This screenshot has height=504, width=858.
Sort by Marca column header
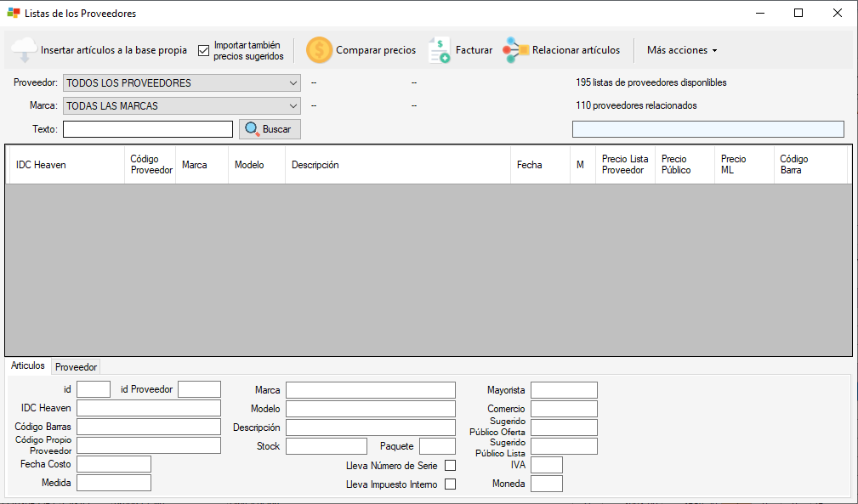pos(202,165)
